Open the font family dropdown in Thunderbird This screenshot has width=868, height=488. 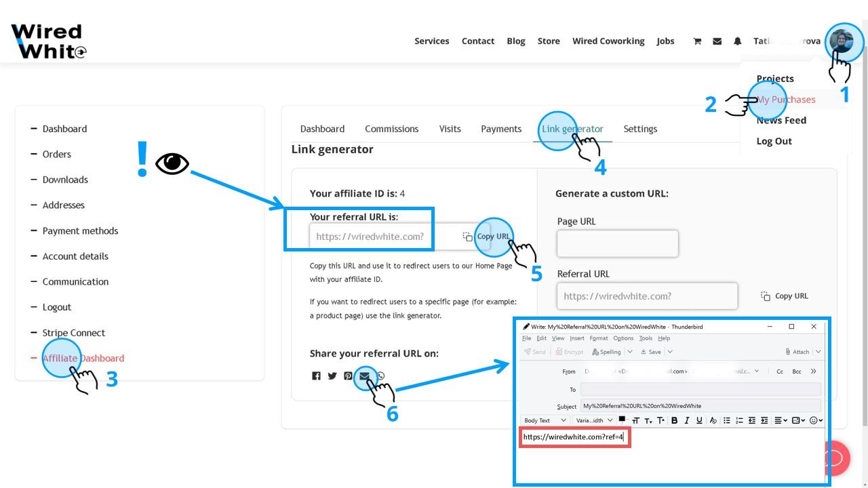click(593, 420)
